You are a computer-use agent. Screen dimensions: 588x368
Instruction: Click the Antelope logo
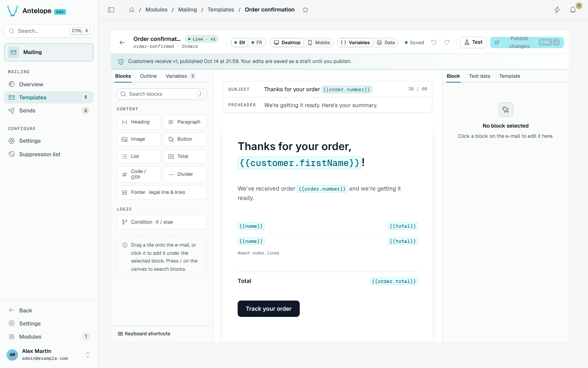pyautogui.click(x=13, y=11)
